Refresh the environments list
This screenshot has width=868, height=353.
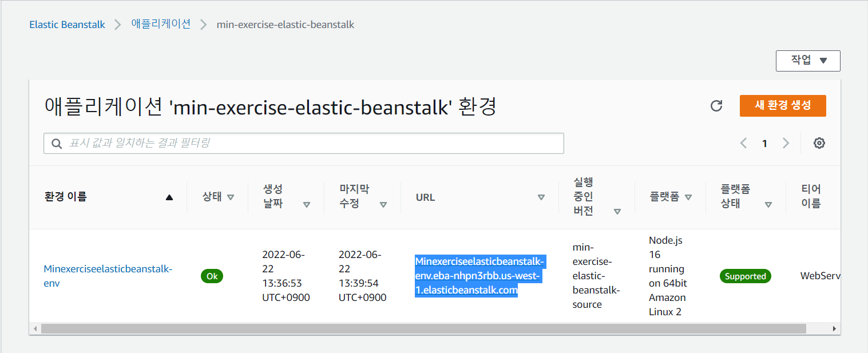tap(716, 106)
